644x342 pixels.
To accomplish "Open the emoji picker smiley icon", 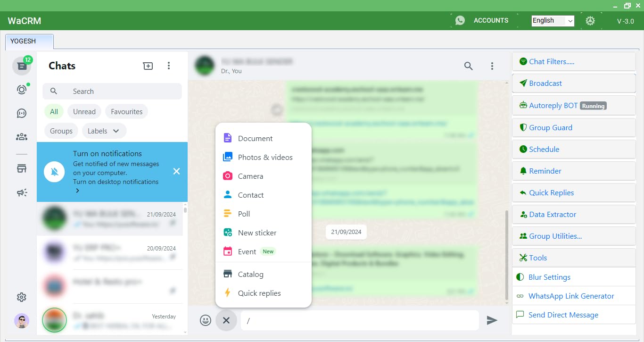I will [x=206, y=320].
